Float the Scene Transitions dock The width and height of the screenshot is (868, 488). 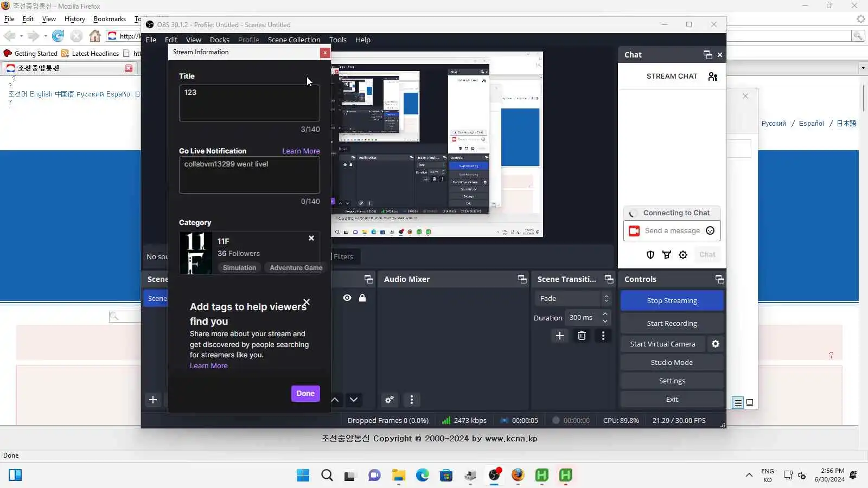tap(609, 279)
